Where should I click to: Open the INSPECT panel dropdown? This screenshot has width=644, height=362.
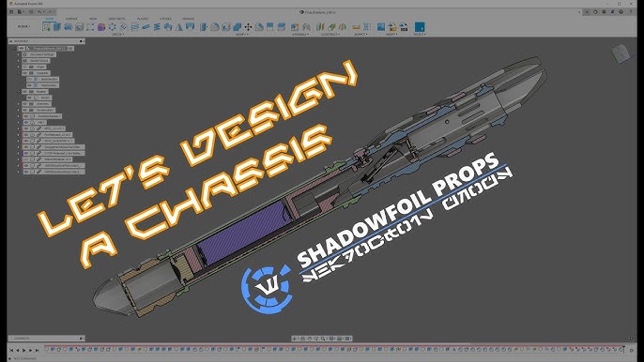point(360,35)
